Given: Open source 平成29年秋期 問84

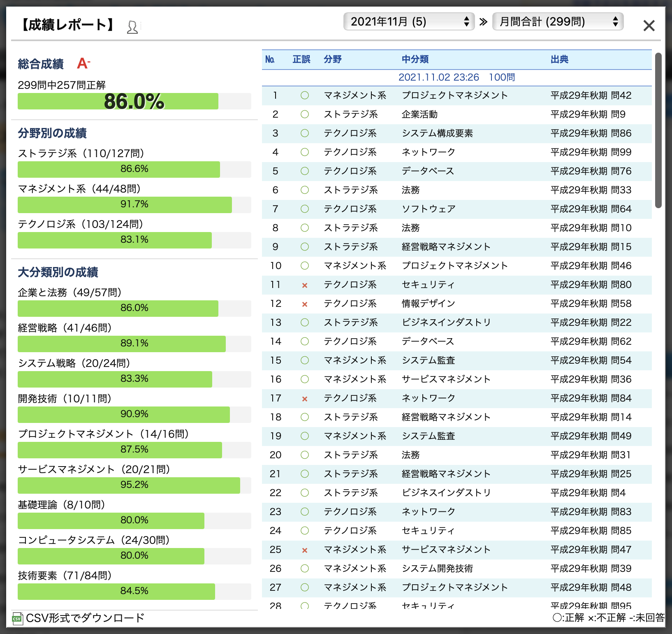Looking at the screenshot, I should click(591, 398).
